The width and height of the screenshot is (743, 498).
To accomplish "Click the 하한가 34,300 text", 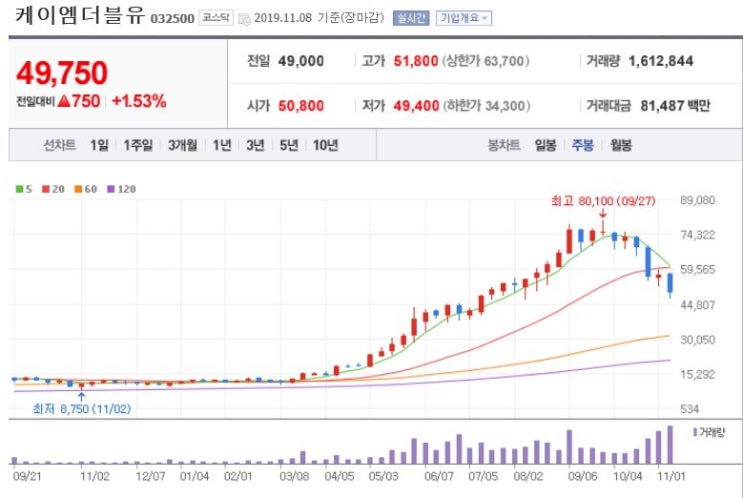I will pos(486,105).
